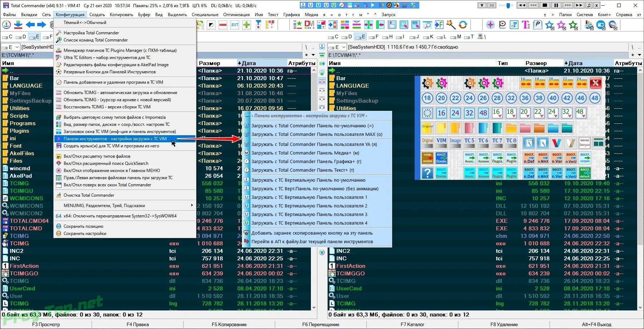Click the left panel scrollbar down arrow
This screenshot has width=644, height=329.
[314, 308]
